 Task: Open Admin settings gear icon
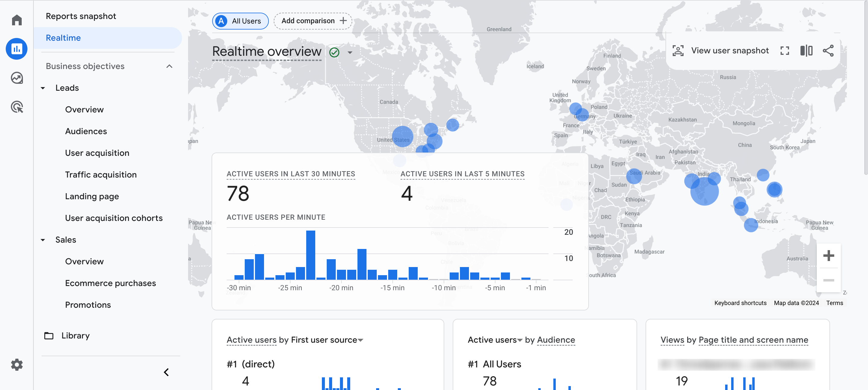pyautogui.click(x=17, y=364)
